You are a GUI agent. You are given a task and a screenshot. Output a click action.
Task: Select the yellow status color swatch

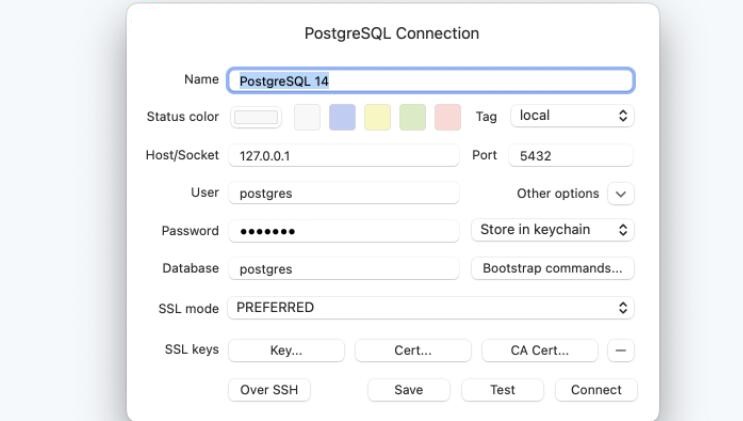[x=378, y=117]
